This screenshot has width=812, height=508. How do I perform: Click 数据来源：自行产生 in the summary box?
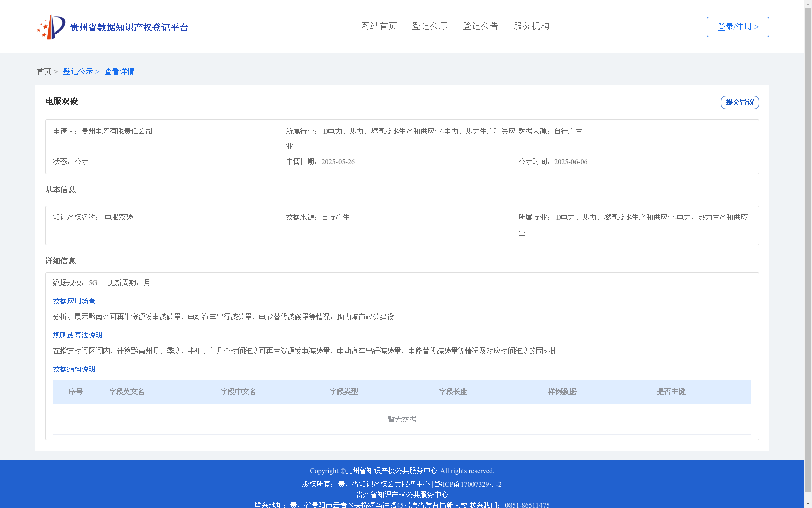[x=550, y=131]
